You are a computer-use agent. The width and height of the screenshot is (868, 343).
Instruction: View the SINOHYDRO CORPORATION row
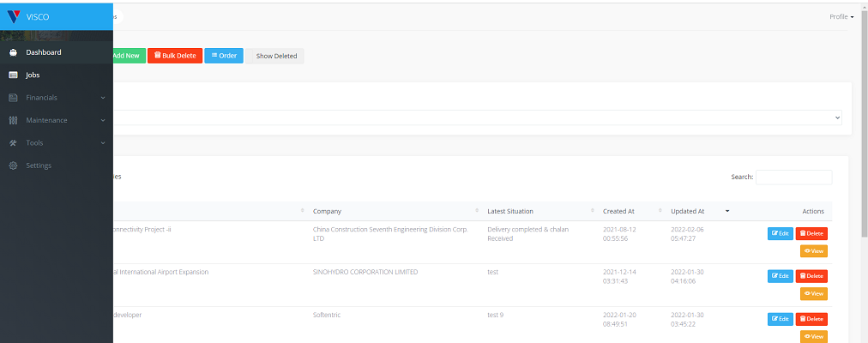814,293
